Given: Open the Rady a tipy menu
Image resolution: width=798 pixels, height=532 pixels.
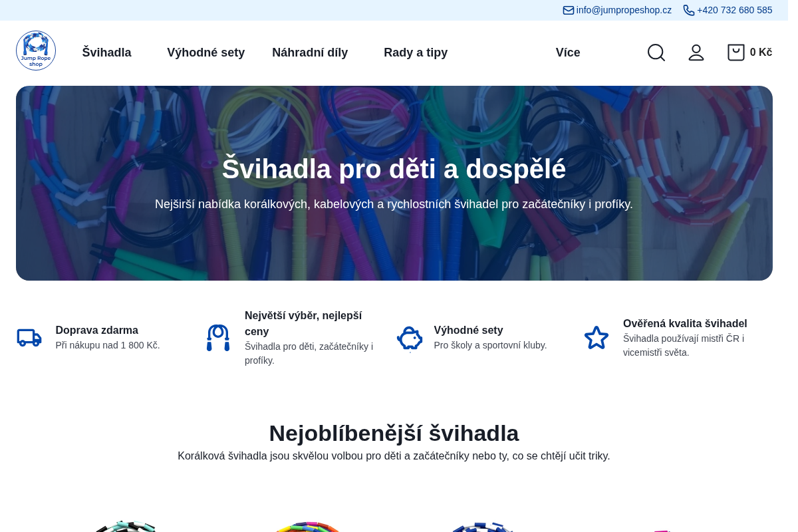Looking at the screenshot, I should (x=416, y=53).
